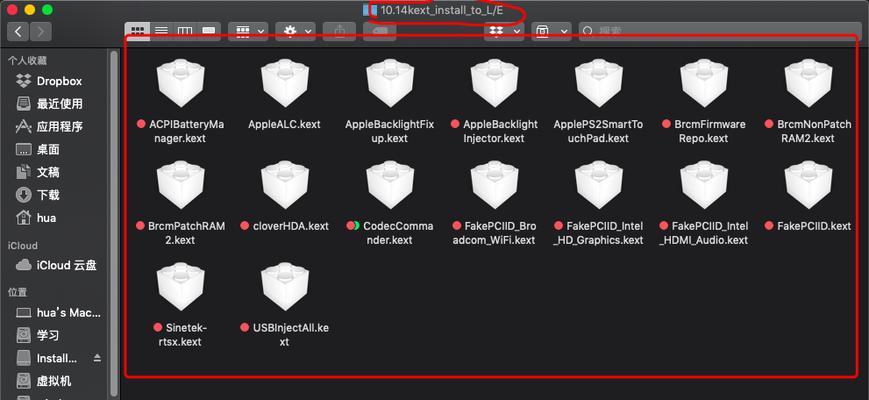Select AppleALC.kext file icon
The width and height of the screenshot is (869, 400).
point(284,83)
